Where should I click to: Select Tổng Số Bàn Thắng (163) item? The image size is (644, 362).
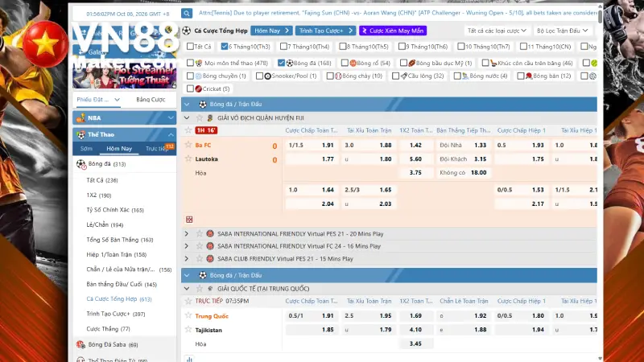pos(119,240)
